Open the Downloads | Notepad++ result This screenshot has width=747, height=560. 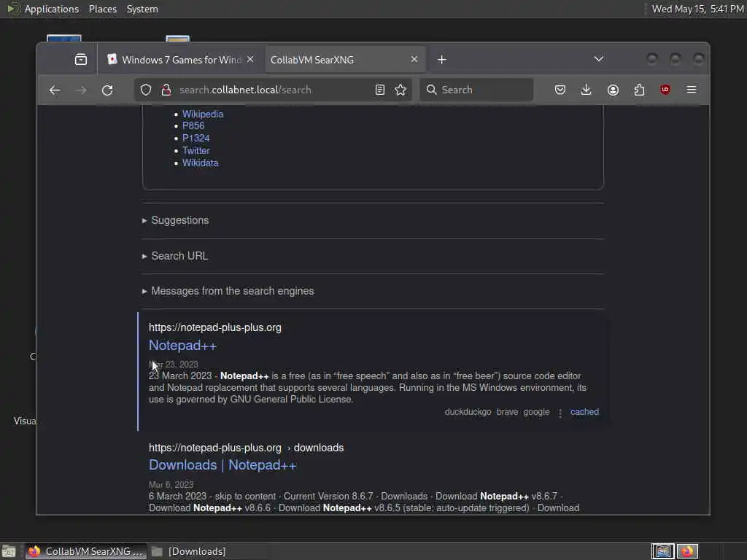pyautogui.click(x=222, y=465)
